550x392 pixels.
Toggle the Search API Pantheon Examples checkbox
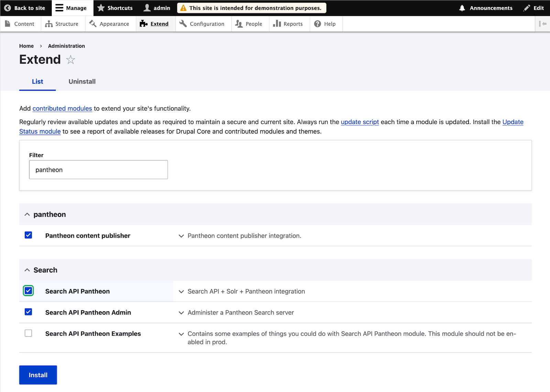pyautogui.click(x=29, y=333)
